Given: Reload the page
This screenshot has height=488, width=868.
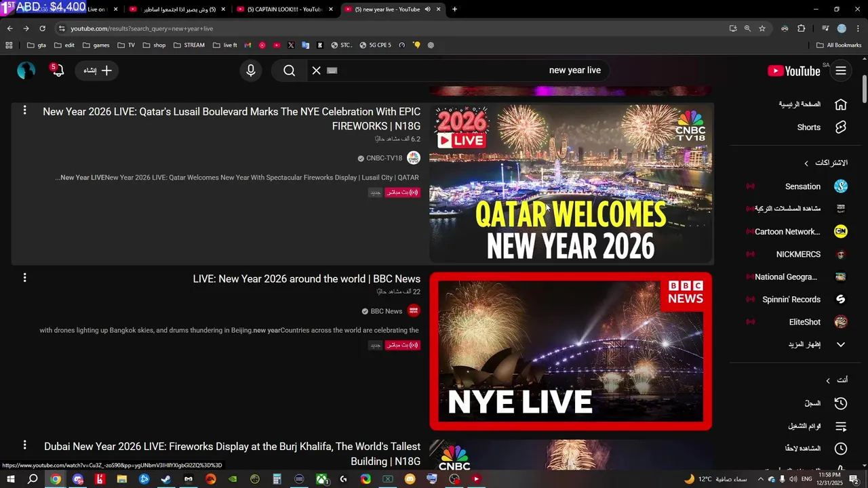Looking at the screenshot, I should pos(42,28).
